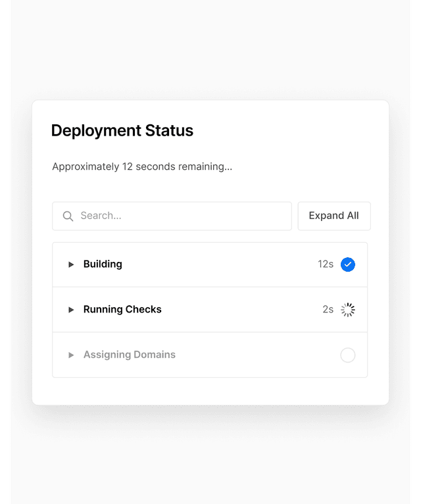Click the 2s duration on Running Checks

328,310
